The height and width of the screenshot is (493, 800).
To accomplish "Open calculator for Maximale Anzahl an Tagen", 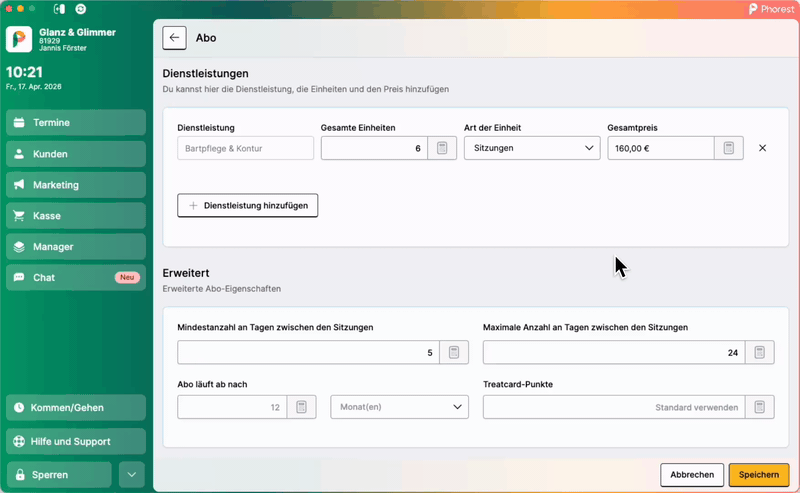I will (759, 352).
